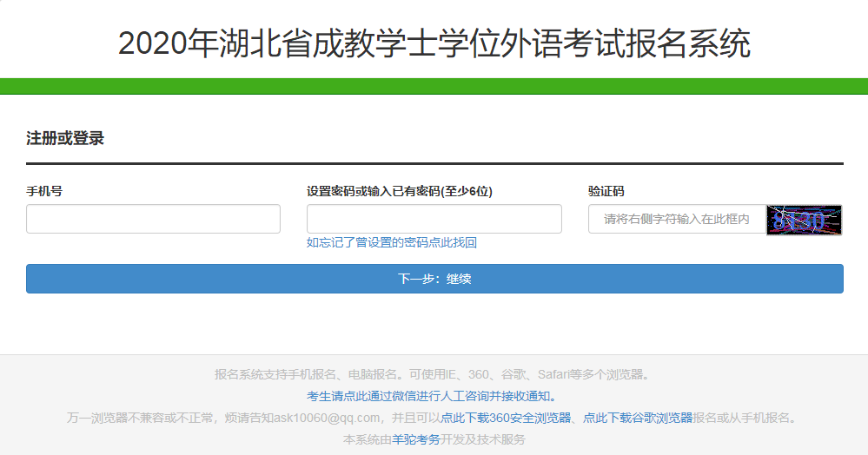
Task: Refresh the captcha image
Action: point(804,220)
